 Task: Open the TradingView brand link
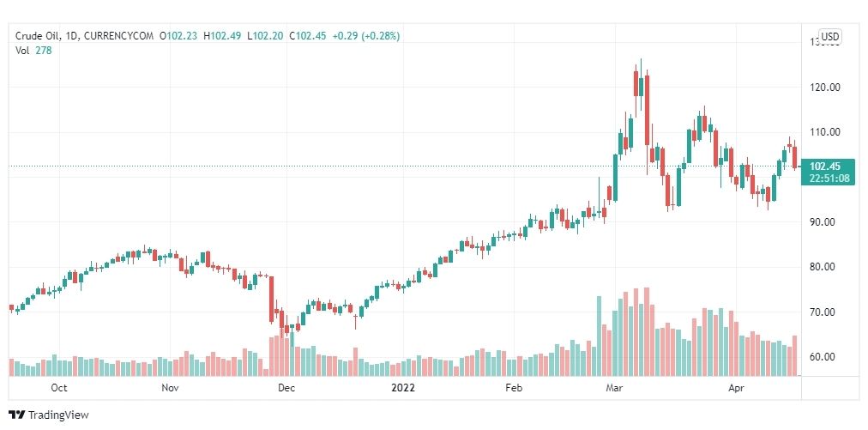[49, 415]
